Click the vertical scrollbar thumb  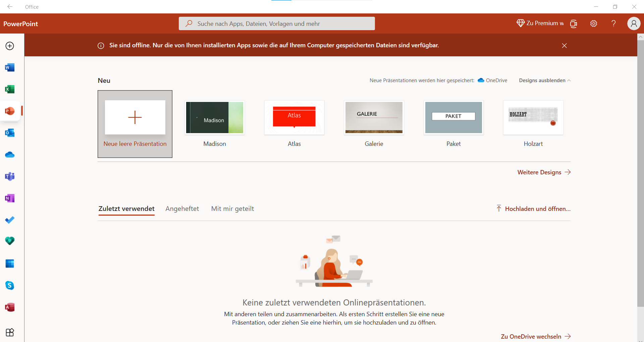(641, 173)
